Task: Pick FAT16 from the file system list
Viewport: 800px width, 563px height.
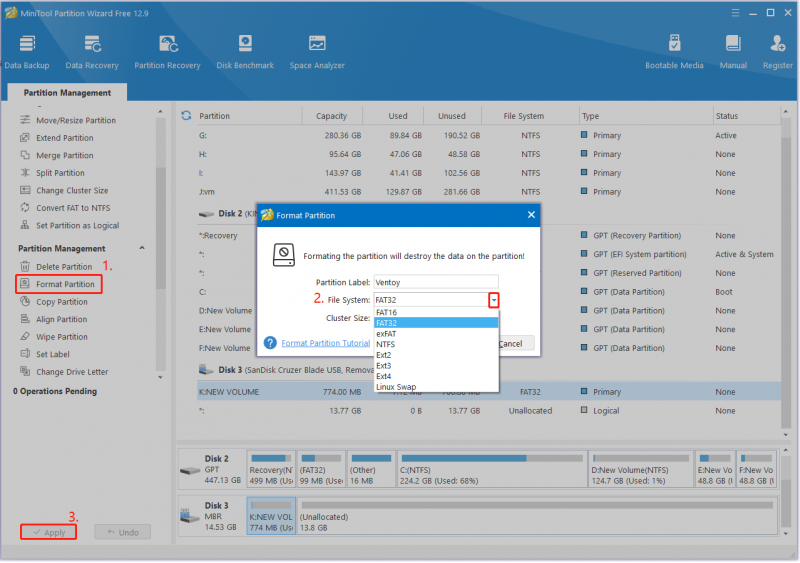Action: [436, 312]
